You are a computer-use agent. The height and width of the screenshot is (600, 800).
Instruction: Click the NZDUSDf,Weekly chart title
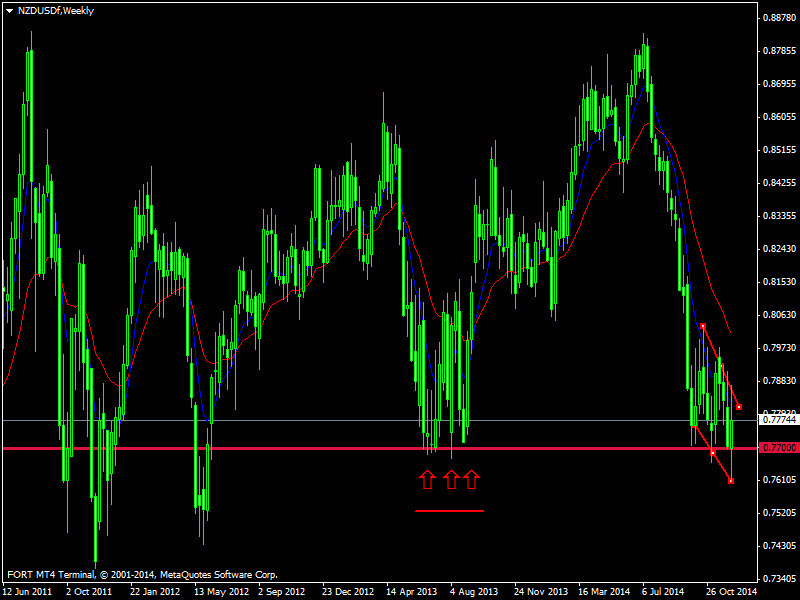click(56, 11)
